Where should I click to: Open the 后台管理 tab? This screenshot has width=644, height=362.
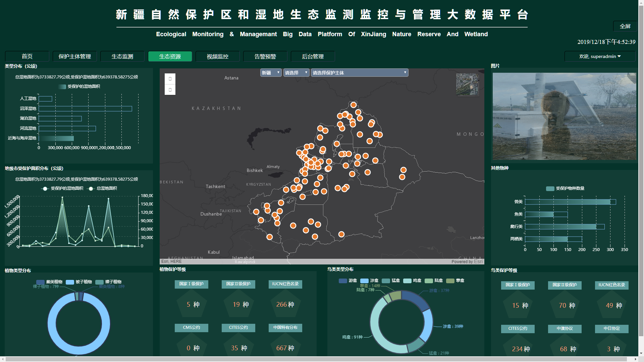tap(313, 56)
